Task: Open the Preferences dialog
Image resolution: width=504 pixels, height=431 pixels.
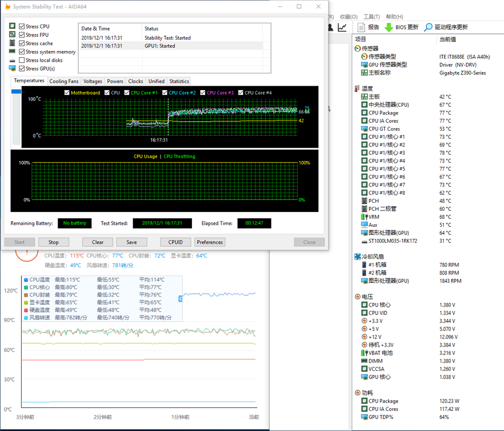Action: coord(210,242)
